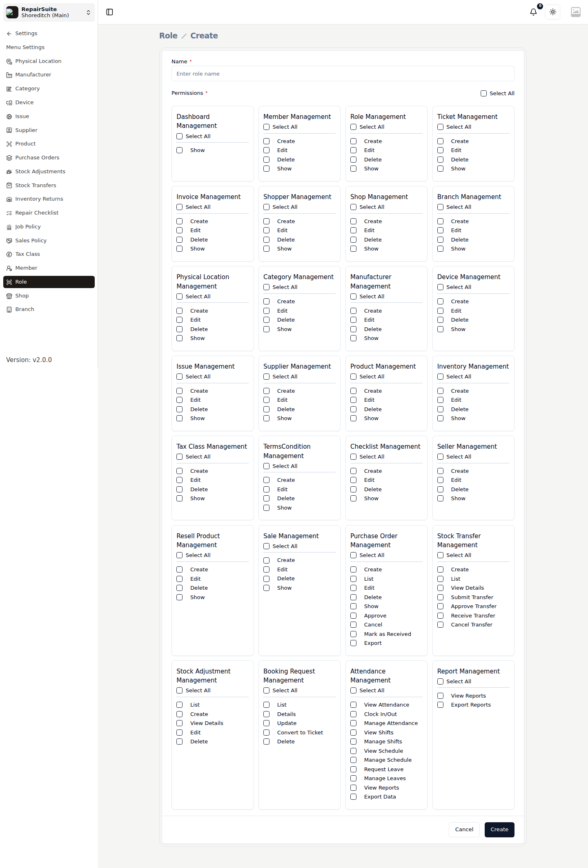Click the Shop storefront icon
Image resolution: width=588 pixels, height=868 pixels.
pyautogui.click(x=9, y=296)
